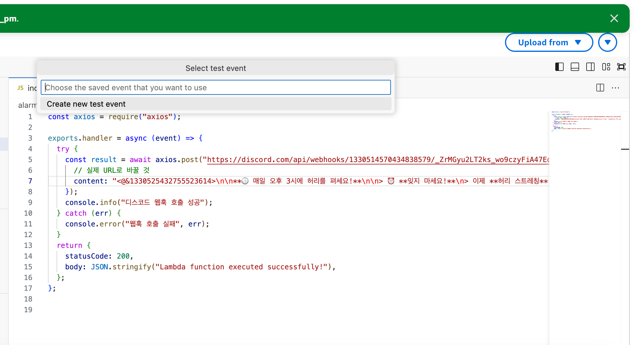Click the Split Editor Right icon
The image size is (644, 345).
pos(600,88)
